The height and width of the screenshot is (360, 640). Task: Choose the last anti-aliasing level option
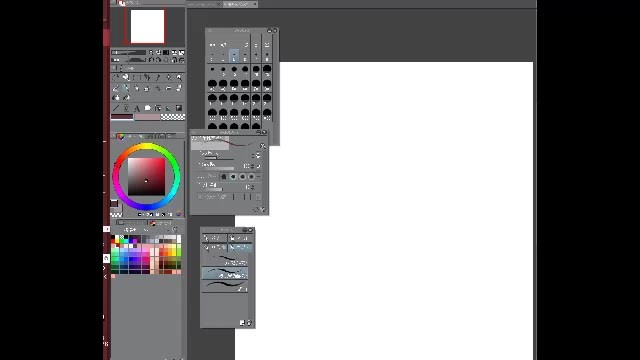(x=251, y=177)
